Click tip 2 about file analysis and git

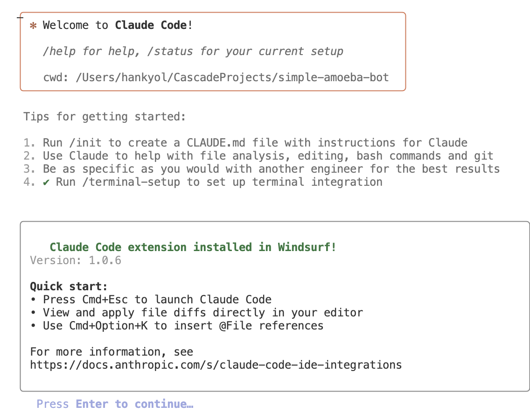(x=268, y=156)
